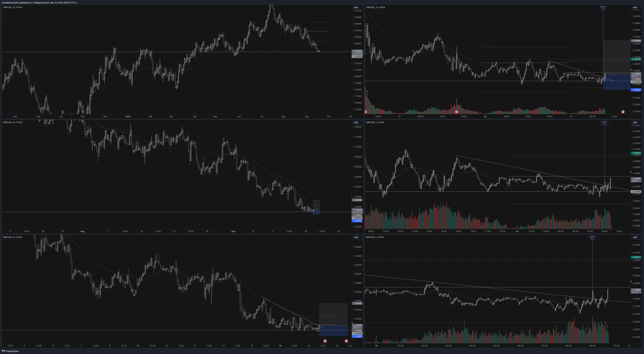Click the 1.23750 price label on 1D chart
This screenshot has width=644, height=354.
coord(357,57)
